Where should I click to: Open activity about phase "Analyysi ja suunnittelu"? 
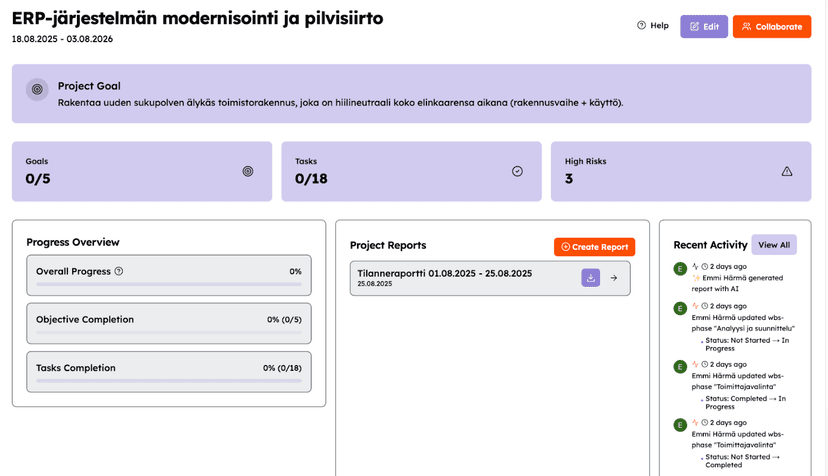(x=742, y=322)
